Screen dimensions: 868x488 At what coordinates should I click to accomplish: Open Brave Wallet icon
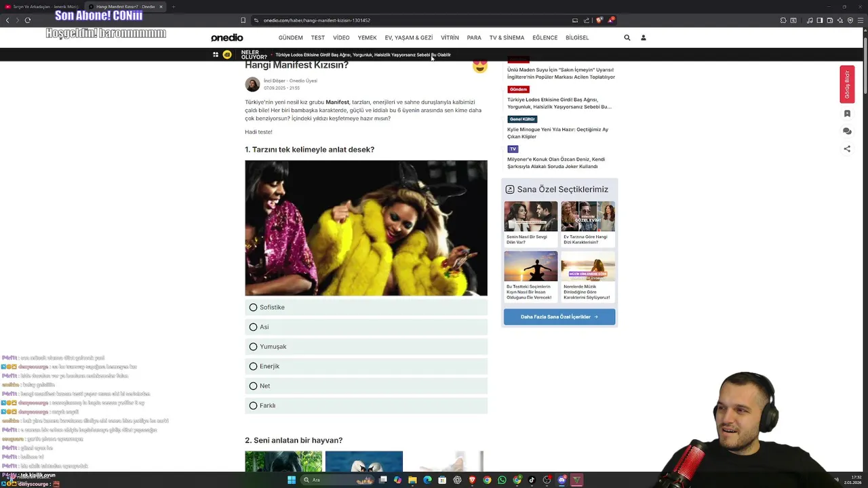[x=830, y=20]
